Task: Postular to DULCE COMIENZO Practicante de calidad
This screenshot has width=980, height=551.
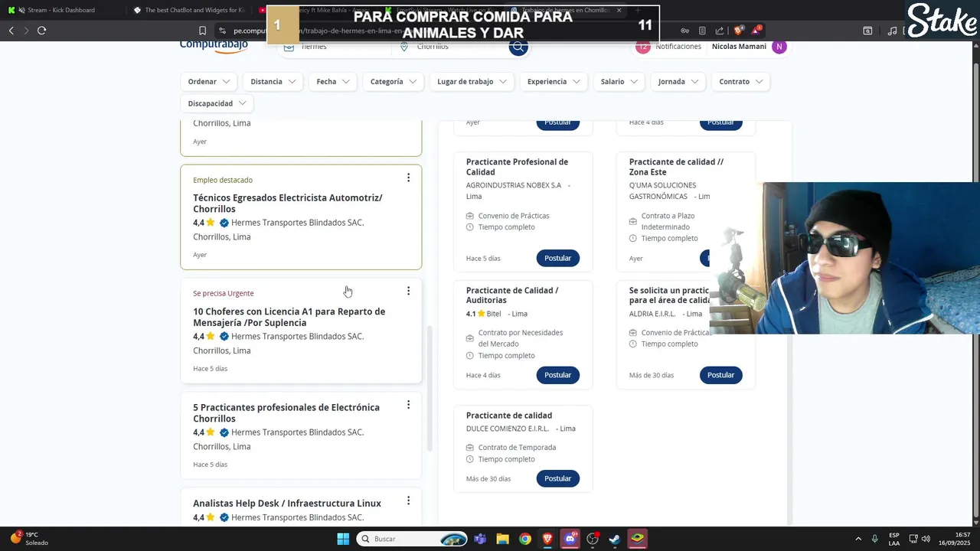Action: (557, 478)
